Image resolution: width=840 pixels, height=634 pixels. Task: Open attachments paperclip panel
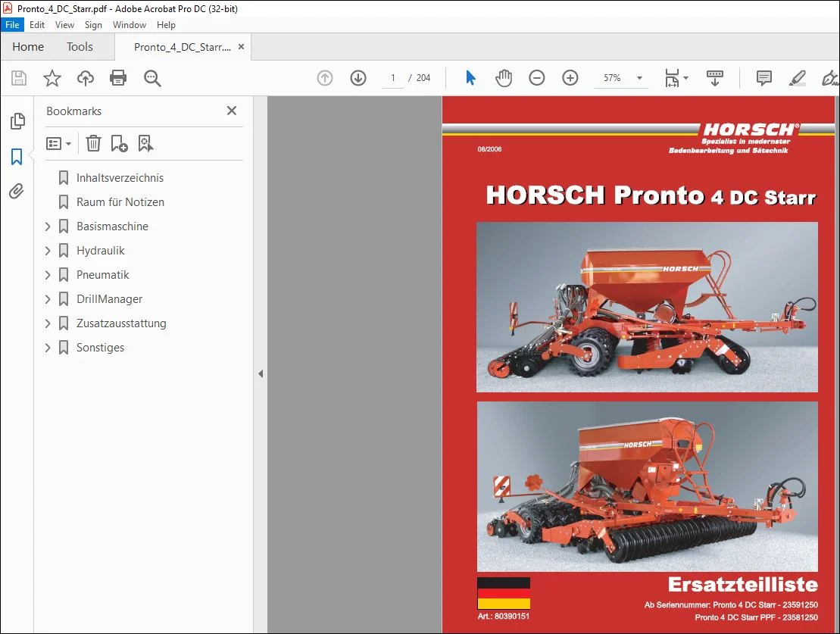click(x=17, y=192)
